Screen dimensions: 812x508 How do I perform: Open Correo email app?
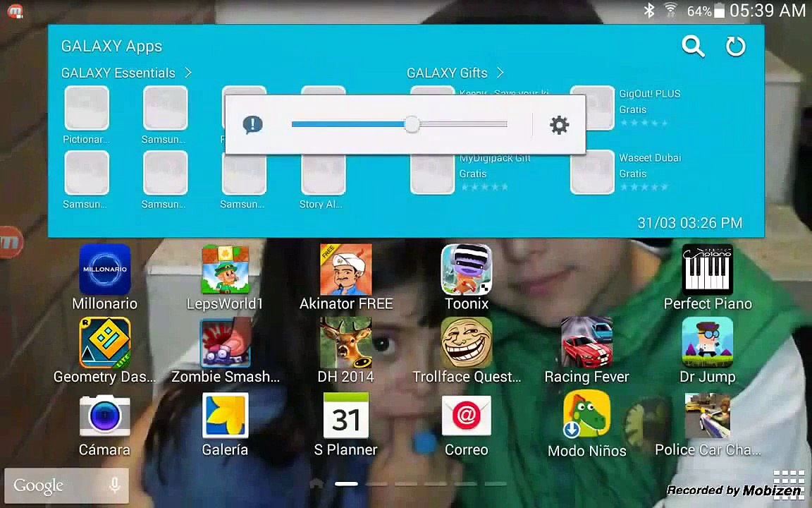[x=467, y=415]
